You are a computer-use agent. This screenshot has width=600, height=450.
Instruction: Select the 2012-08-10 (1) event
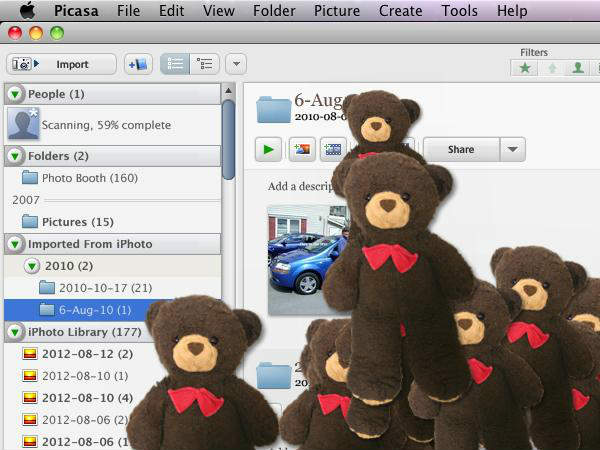click(84, 376)
